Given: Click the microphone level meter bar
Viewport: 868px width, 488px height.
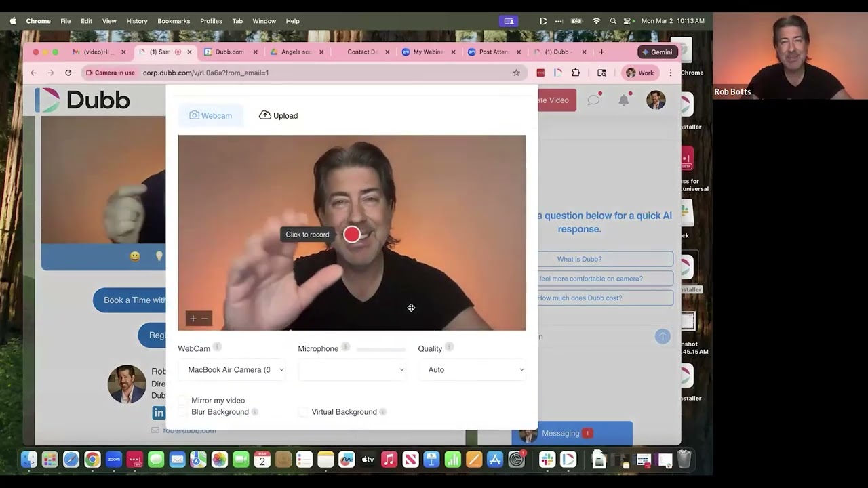Looking at the screenshot, I should [381, 350].
